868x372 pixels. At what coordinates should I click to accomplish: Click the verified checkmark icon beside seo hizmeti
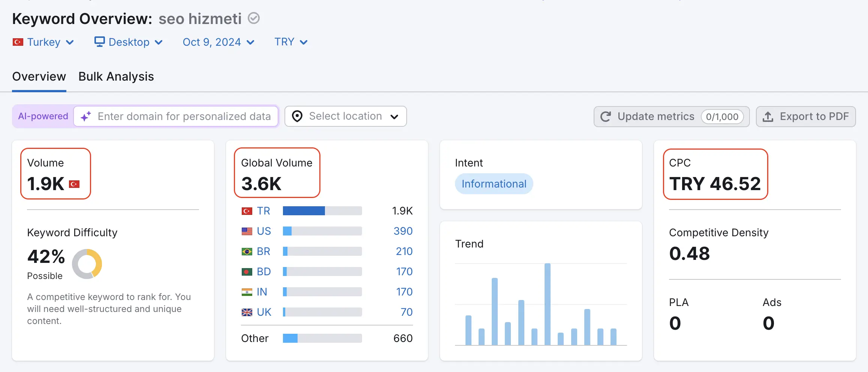[x=254, y=18]
